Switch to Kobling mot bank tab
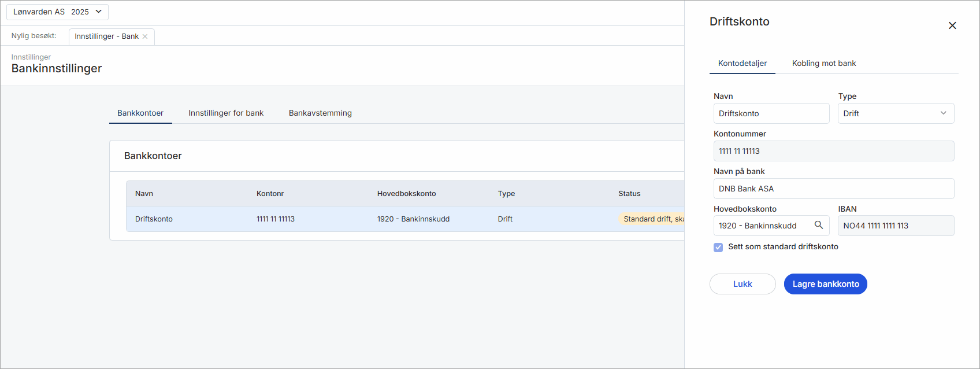The image size is (980, 369). click(823, 63)
